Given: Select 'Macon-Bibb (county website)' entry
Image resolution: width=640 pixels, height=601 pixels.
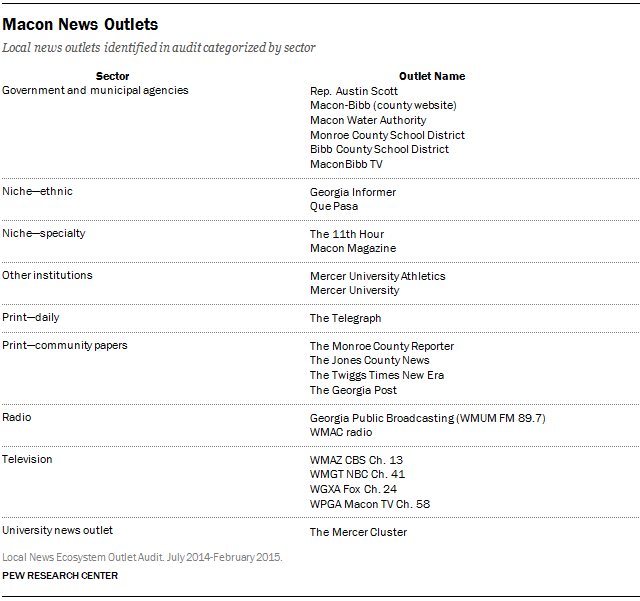Looking at the screenshot, I should coord(383,105).
